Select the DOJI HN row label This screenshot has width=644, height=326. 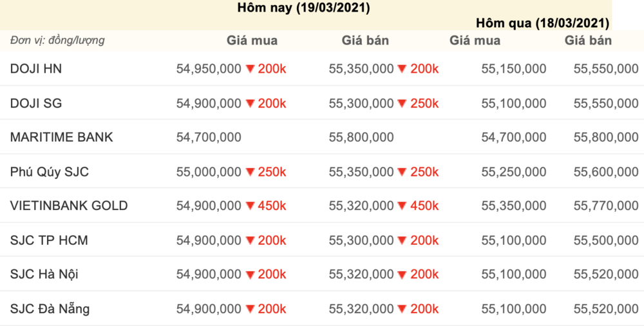point(36,69)
